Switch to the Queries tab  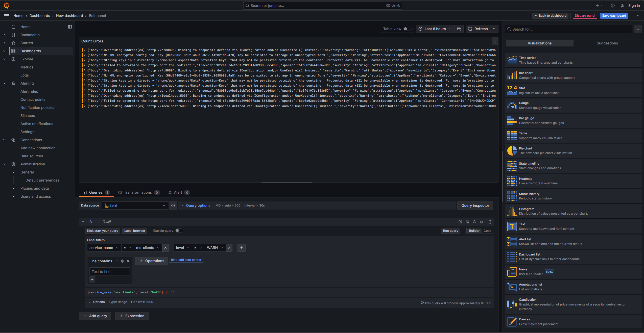point(97,192)
